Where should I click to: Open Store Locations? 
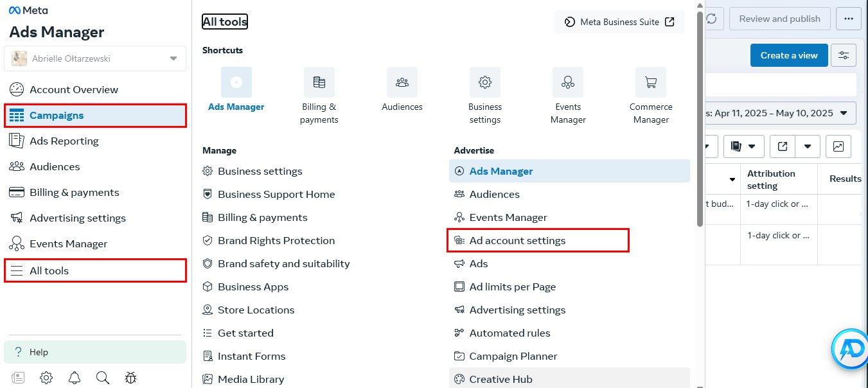click(249, 310)
